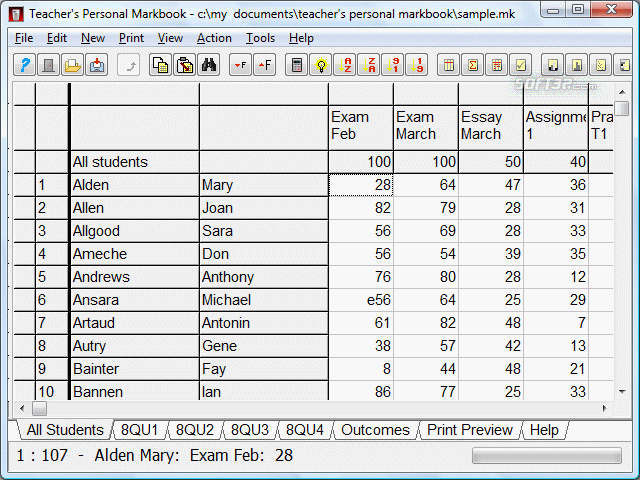Open the Action menu
The width and height of the screenshot is (640, 480).
(214, 38)
